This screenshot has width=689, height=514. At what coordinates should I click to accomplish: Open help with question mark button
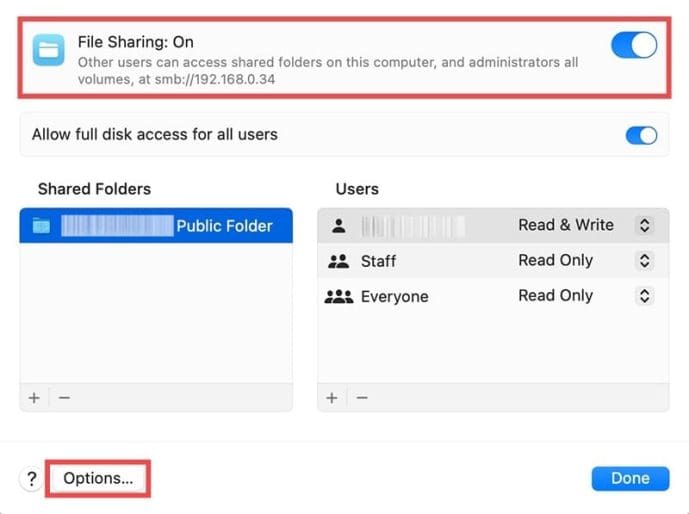coord(32,479)
